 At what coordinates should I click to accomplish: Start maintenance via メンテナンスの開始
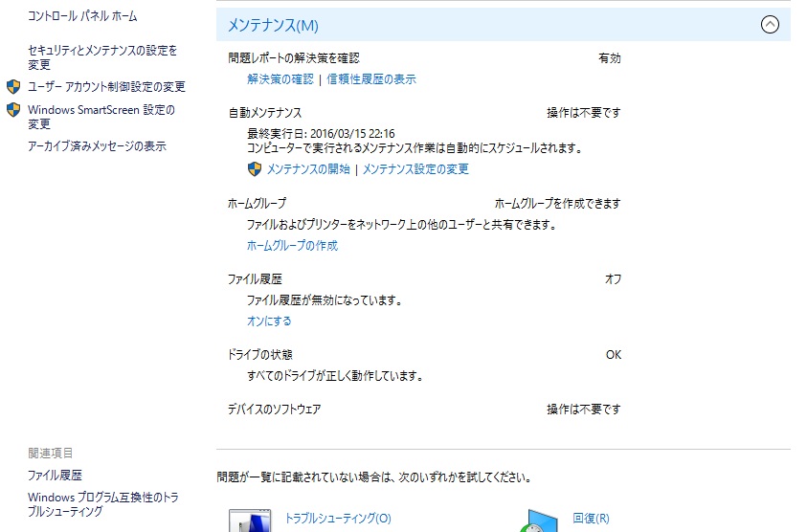(x=308, y=169)
